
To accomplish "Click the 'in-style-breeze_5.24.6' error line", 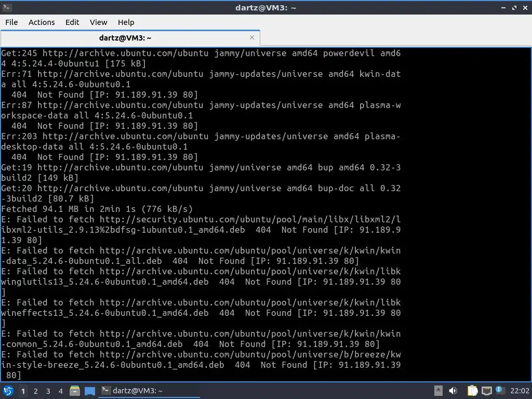I will 201,365.
